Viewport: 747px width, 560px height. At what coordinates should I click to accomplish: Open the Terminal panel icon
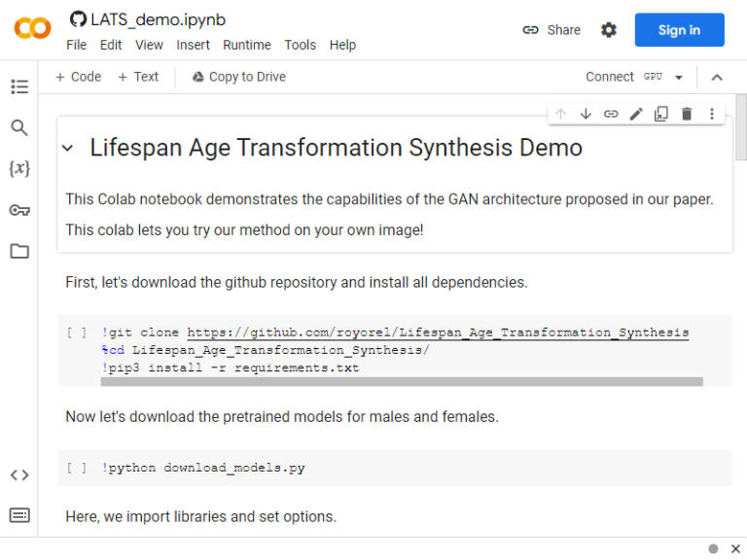click(x=19, y=515)
